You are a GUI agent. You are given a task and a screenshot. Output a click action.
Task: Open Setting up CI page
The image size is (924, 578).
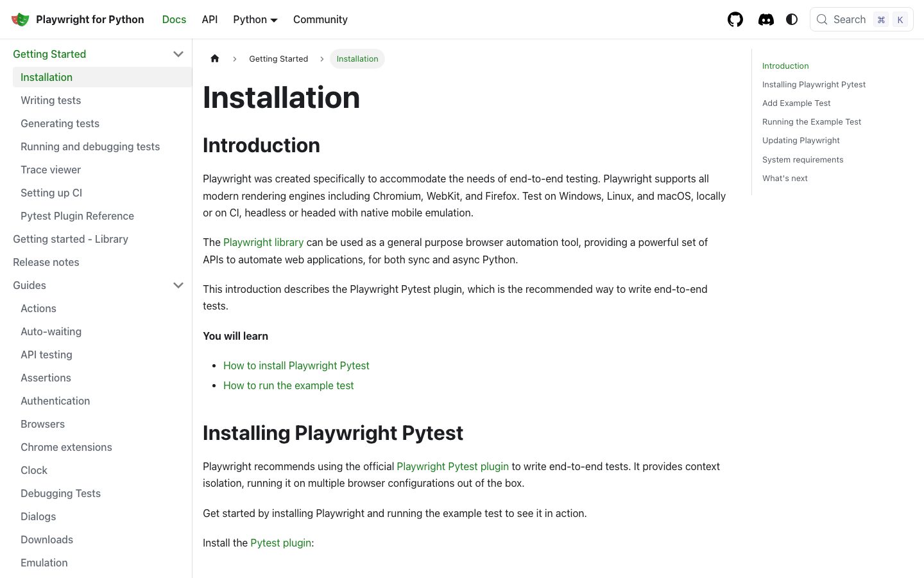[x=102, y=193]
